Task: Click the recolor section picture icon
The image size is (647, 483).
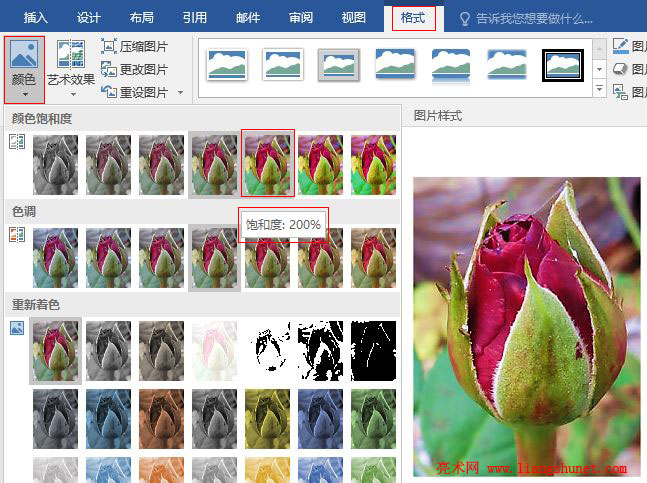Action: tap(17, 328)
